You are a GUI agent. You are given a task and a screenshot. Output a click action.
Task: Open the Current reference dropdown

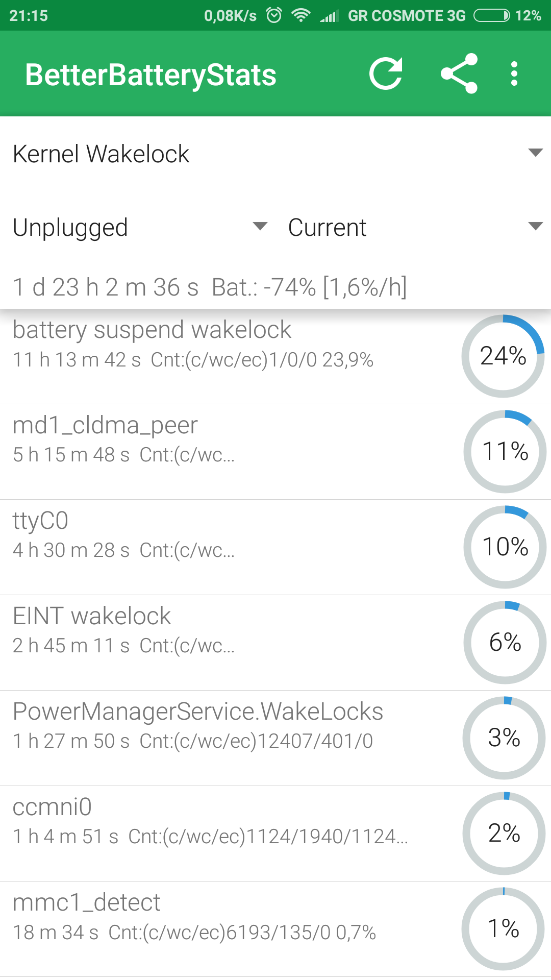click(414, 227)
